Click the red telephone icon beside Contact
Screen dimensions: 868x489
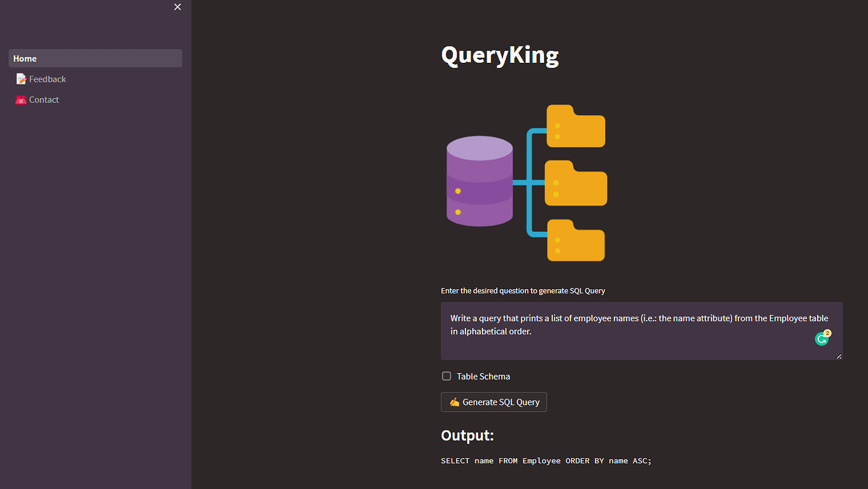point(21,100)
